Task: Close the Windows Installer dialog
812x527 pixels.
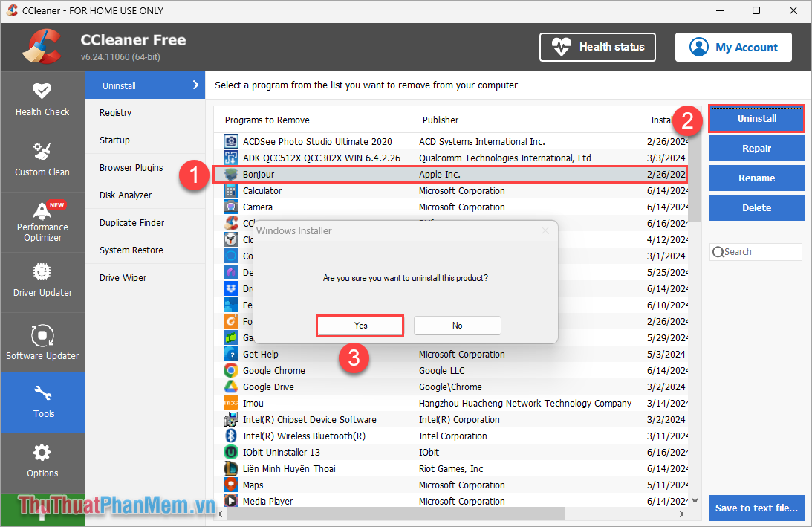Action: 545,230
